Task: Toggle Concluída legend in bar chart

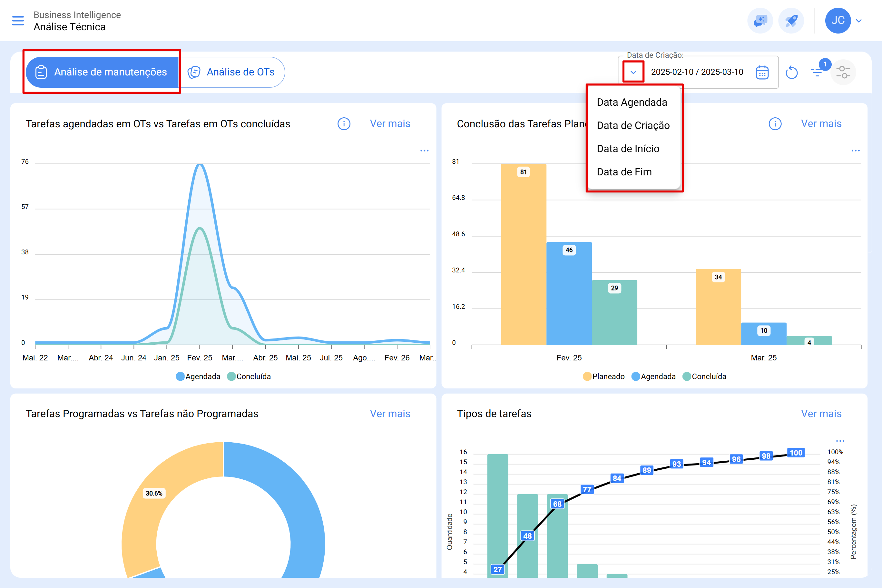Action: [x=704, y=377]
